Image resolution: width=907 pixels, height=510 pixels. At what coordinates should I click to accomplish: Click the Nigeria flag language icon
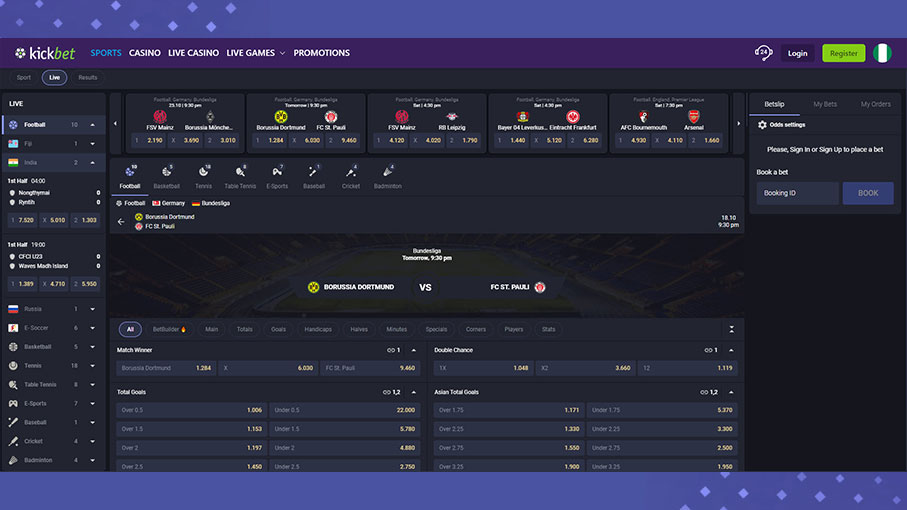pyautogui.click(x=882, y=53)
